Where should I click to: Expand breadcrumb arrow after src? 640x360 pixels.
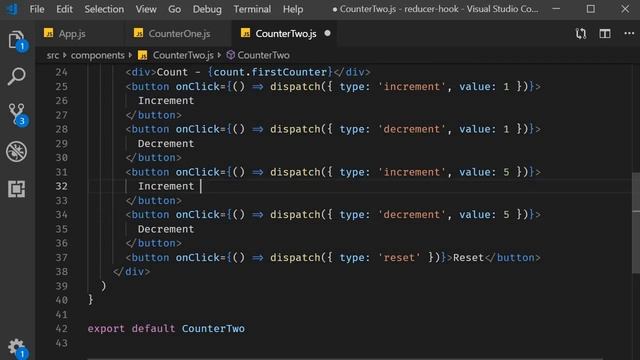64,55
